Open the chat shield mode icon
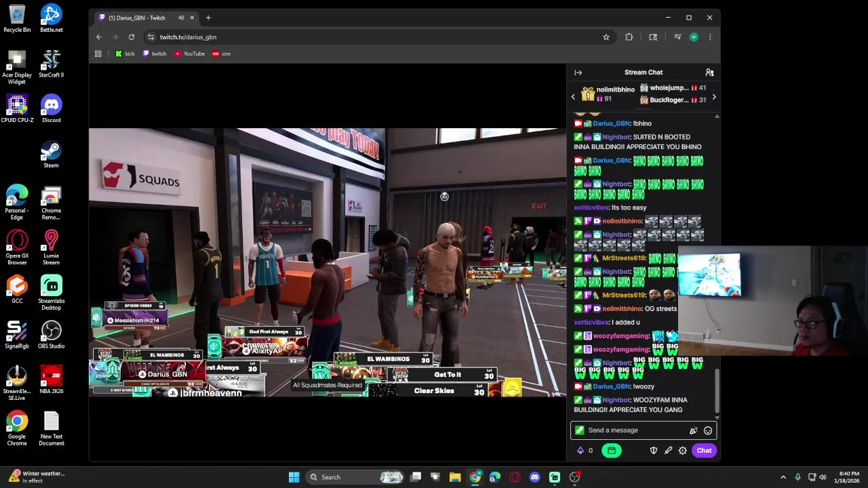The height and width of the screenshot is (488, 868). tap(654, 451)
